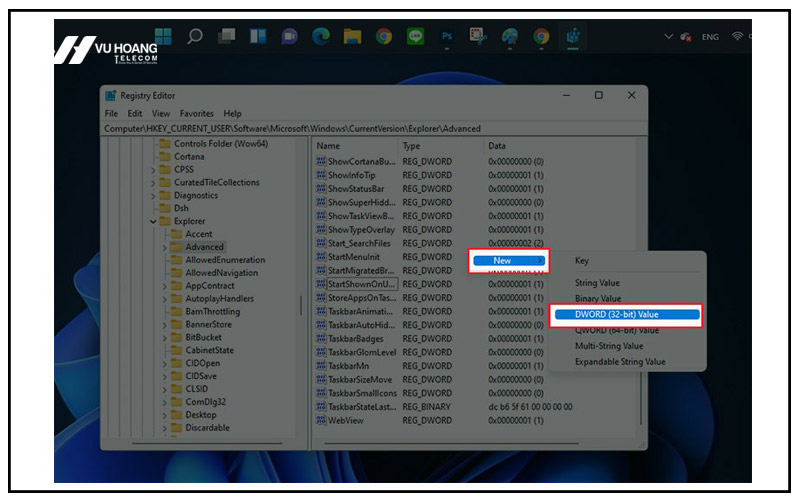
Task: Expand the AppContract key
Action: pos(164,286)
